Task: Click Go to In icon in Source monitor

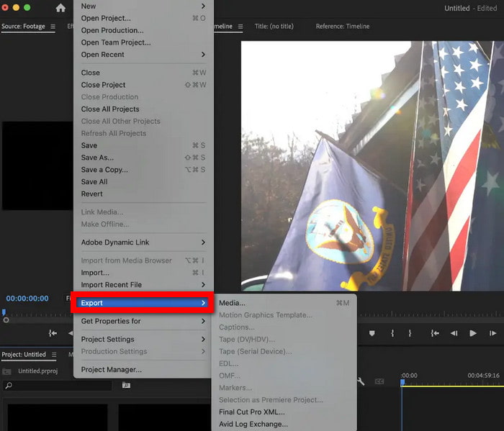Action: click(x=53, y=333)
